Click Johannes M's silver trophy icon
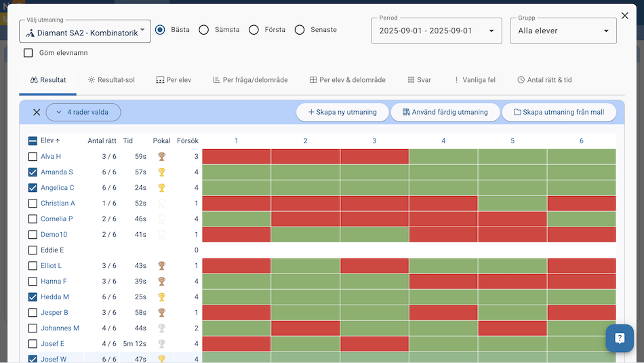Image resolution: width=644 pixels, height=363 pixels. (161, 328)
